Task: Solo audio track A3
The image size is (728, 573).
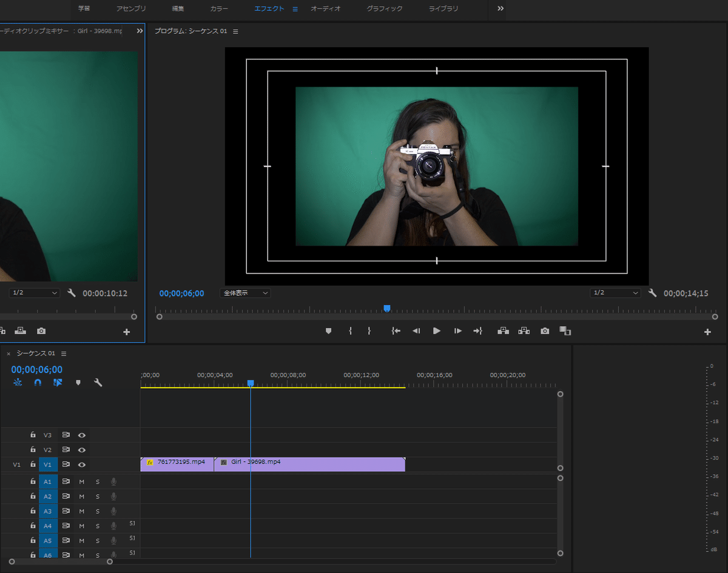Action: [97, 511]
